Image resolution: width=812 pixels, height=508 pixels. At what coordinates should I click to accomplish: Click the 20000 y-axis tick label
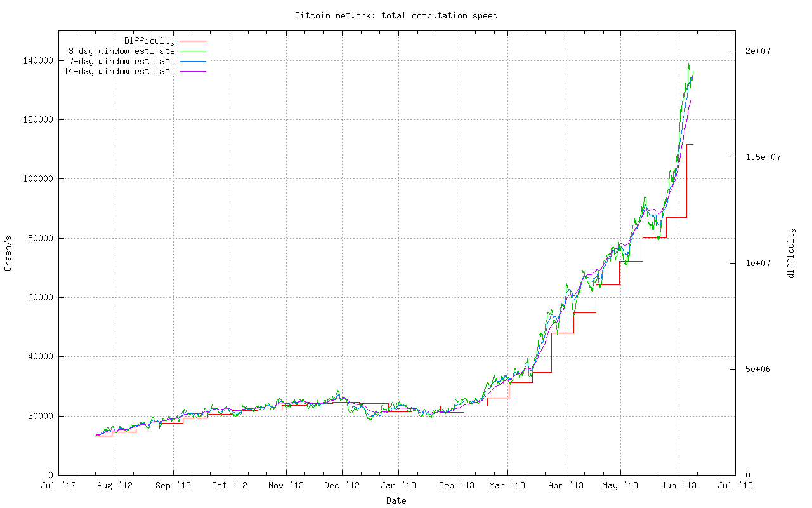click(x=41, y=416)
